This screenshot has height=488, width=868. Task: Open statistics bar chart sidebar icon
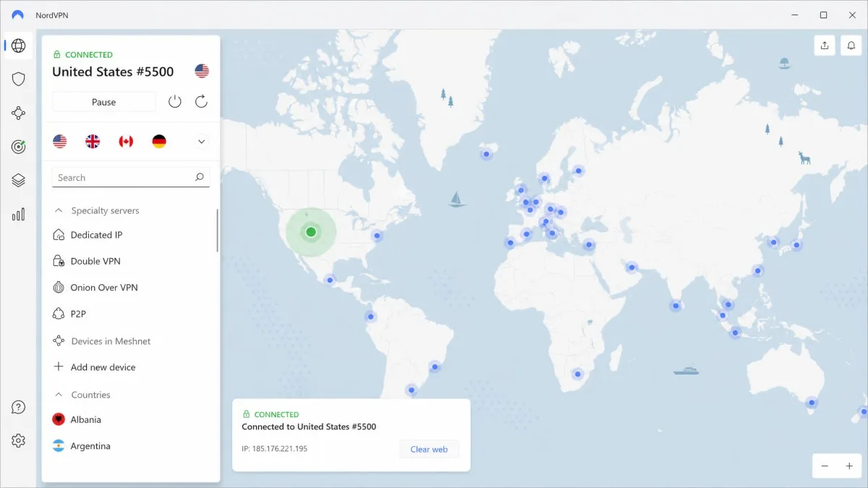19,214
